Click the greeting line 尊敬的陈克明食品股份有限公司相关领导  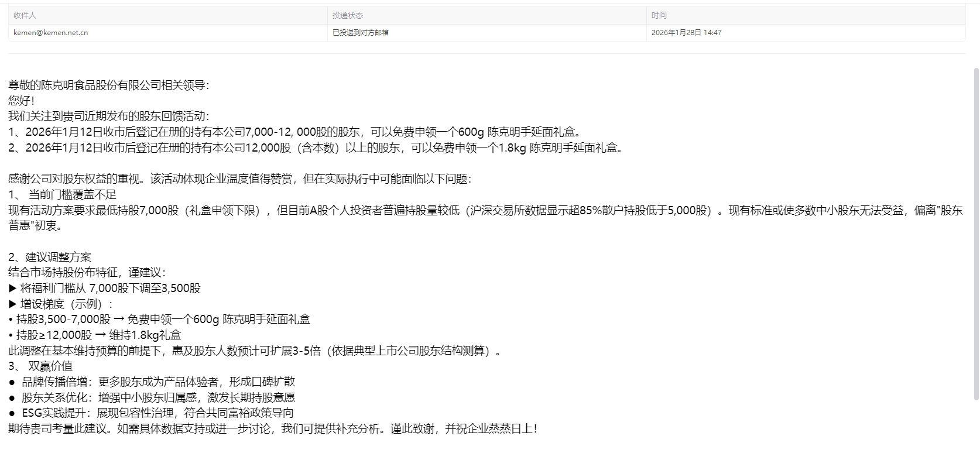109,85
